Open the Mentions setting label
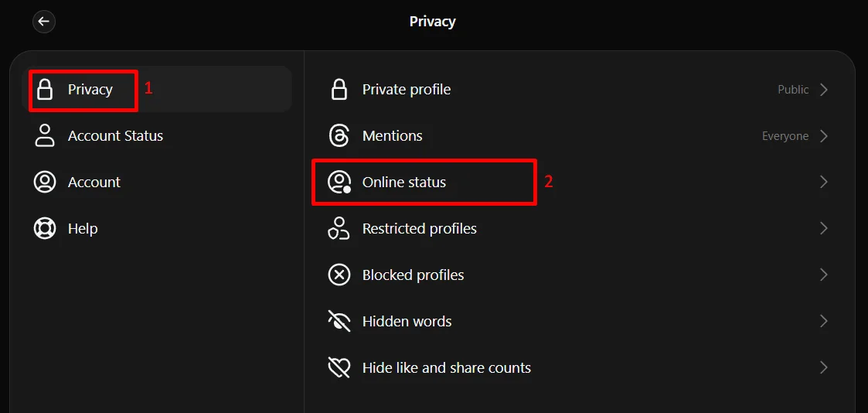The image size is (868, 413). point(392,135)
